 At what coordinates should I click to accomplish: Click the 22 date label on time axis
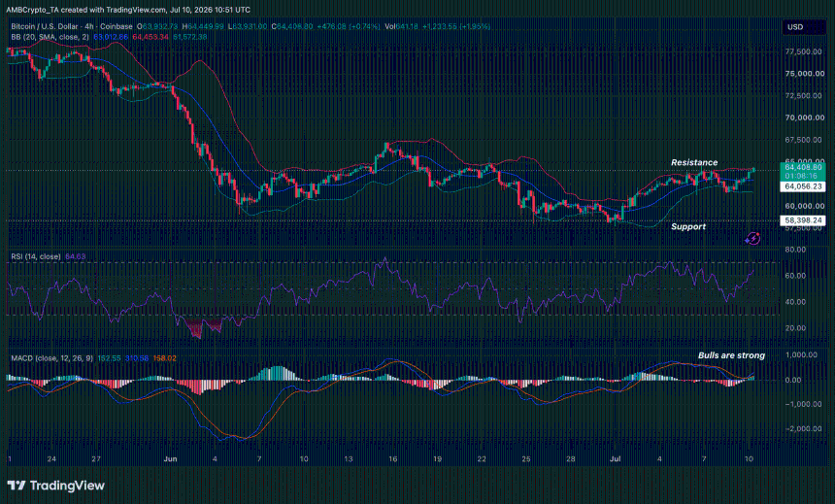coord(482,458)
